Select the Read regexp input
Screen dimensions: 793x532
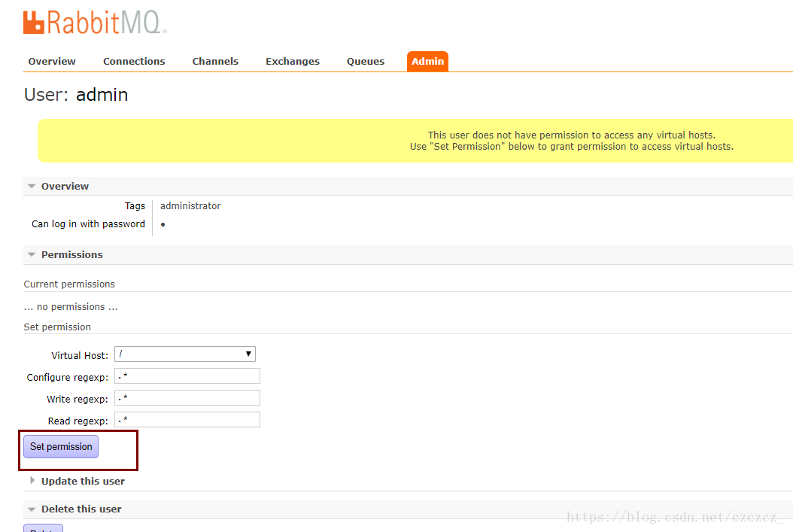click(x=187, y=419)
